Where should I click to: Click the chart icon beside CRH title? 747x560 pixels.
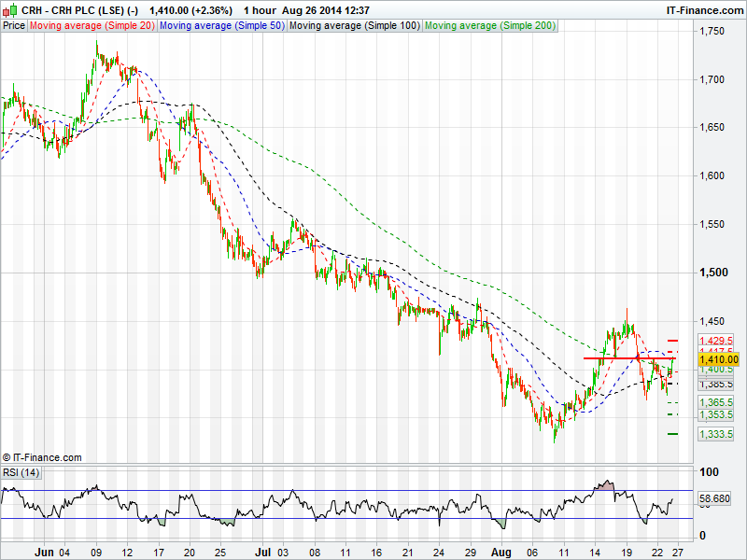click(9, 9)
